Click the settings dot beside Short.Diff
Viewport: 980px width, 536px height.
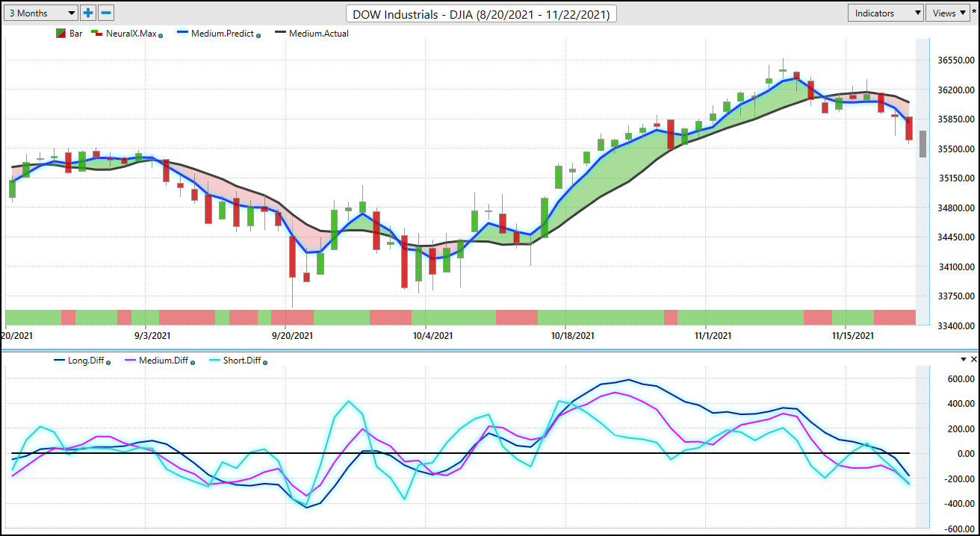[x=265, y=362]
